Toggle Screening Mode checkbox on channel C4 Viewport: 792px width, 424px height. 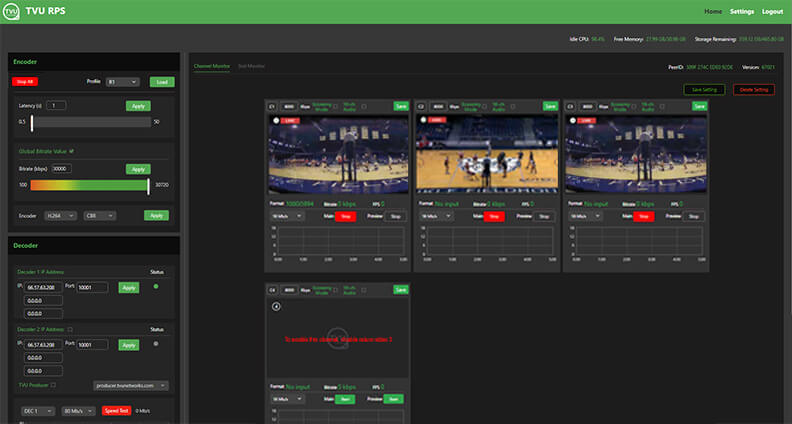click(335, 290)
